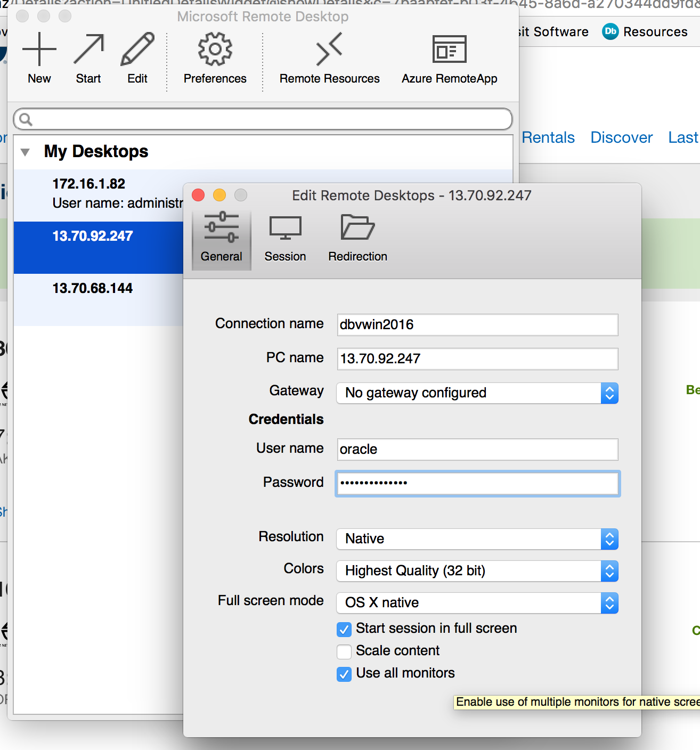
Task: Minimize the Edit Remote Desktops window
Action: point(219,195)
